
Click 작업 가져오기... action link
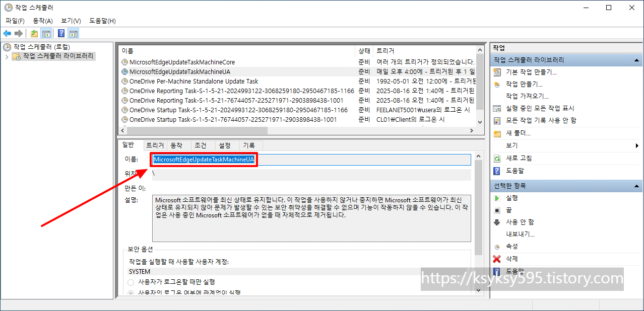(x=527, y=97)
